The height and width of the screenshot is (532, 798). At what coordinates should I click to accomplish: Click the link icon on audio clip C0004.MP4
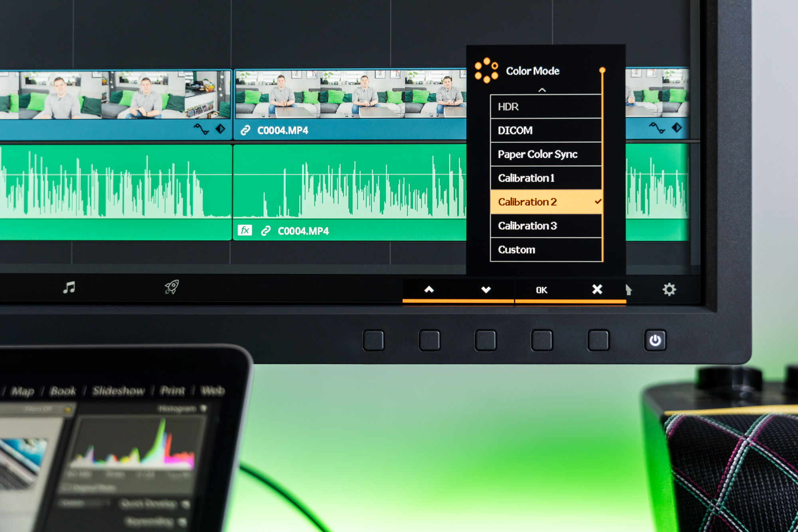click(x=266, y=231)
